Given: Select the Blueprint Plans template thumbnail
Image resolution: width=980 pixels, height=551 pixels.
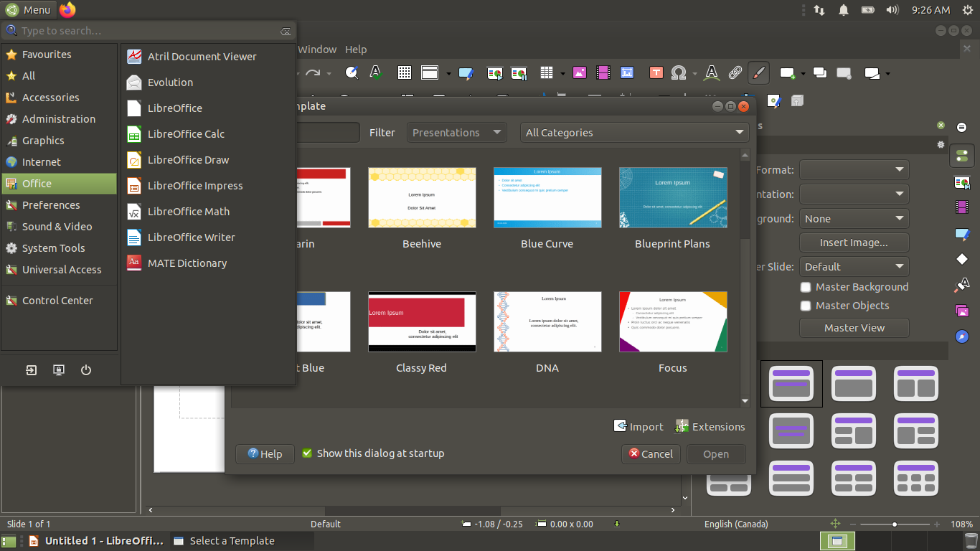Looking at the screenshot, I should 673,198.
